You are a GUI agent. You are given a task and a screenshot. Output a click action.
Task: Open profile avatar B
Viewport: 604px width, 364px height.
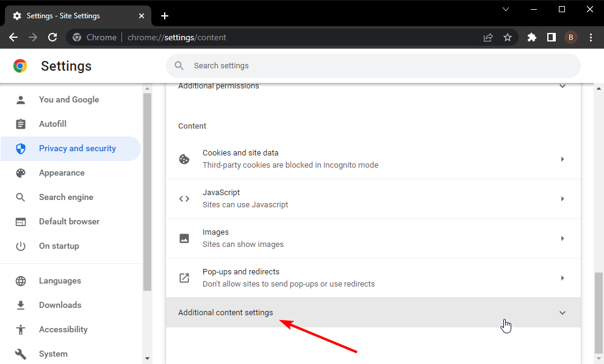[x=571, y=37]
